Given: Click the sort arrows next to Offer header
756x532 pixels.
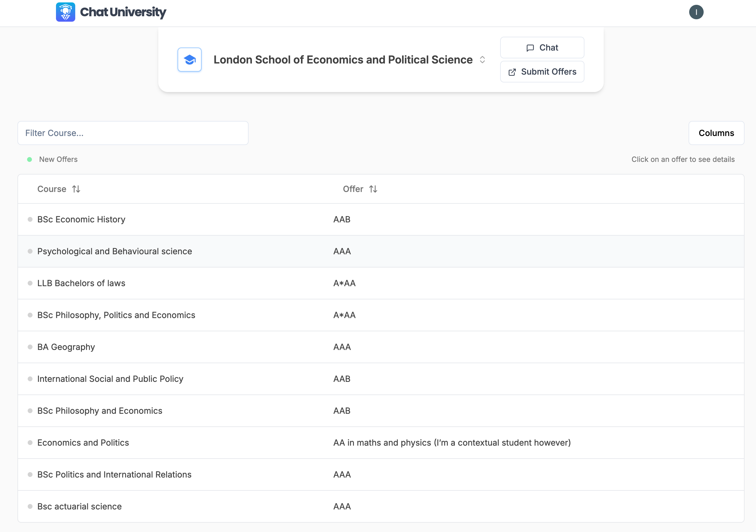Looking at the screenshot, I should coord(373,189).
